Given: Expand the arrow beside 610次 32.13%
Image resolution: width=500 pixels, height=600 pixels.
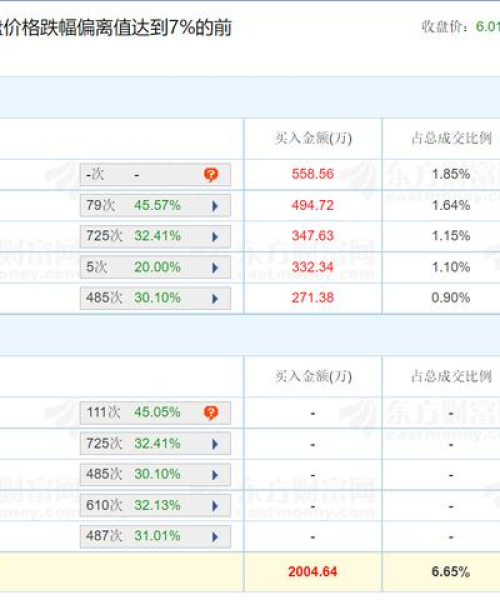Looking at the screenshot, I should [x=215, y=506].
